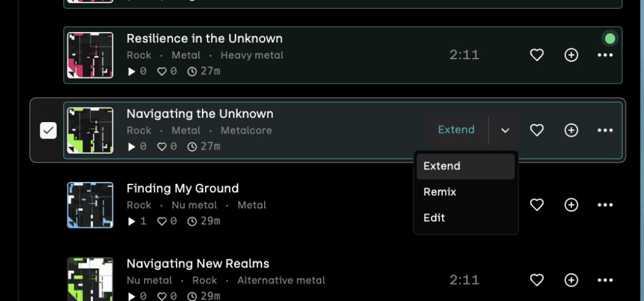This screenshot has width=644, height=301.
Task: Add Navigating New Realms to playlist
Action: click(571, 280)
